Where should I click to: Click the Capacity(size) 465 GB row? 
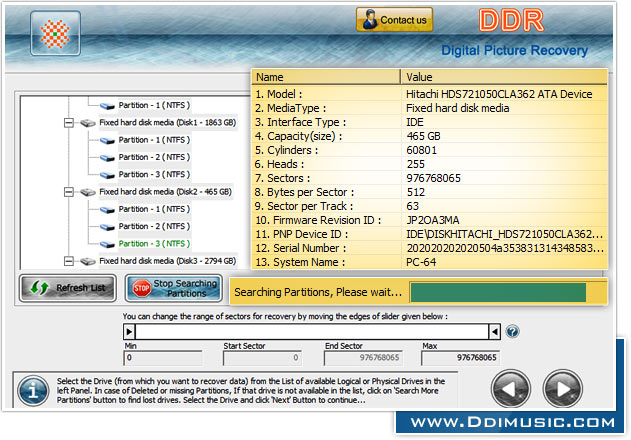pyautogui.click(x=429, y=136)
